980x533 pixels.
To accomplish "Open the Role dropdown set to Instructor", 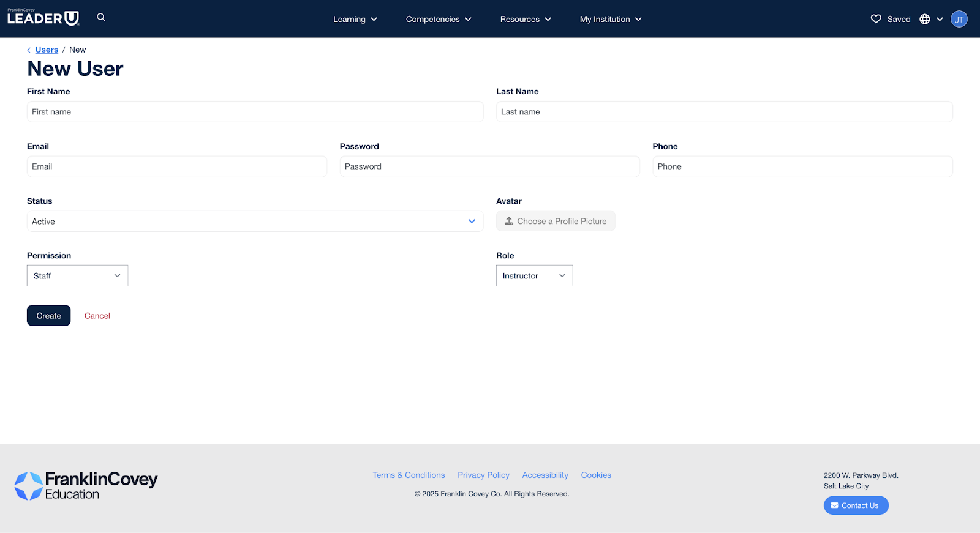I will (534, 275).
